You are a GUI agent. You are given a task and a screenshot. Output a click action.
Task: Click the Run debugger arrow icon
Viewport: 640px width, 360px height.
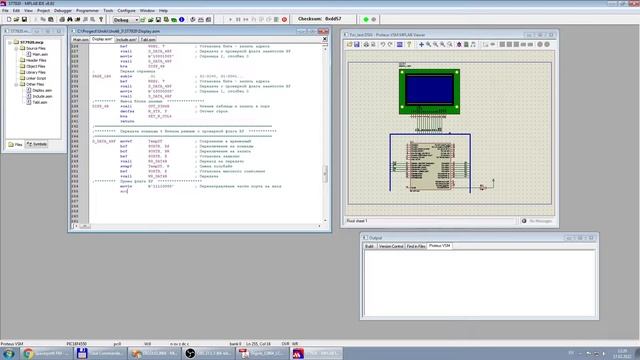pos(230,20)
